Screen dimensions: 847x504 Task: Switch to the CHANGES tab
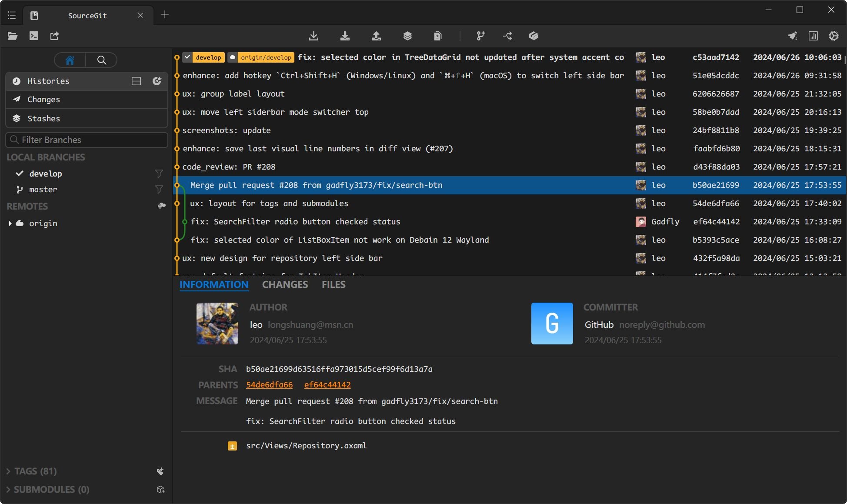point(285,284)
